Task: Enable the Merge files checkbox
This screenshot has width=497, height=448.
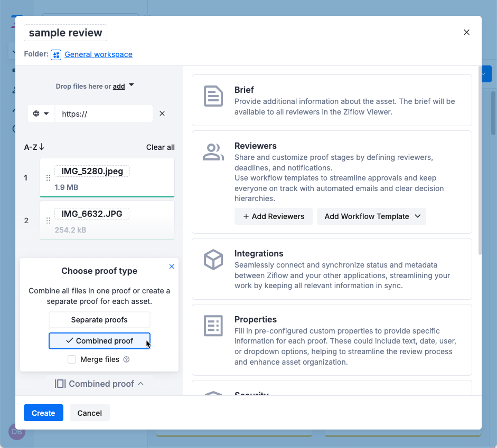Action: (72, 360)
